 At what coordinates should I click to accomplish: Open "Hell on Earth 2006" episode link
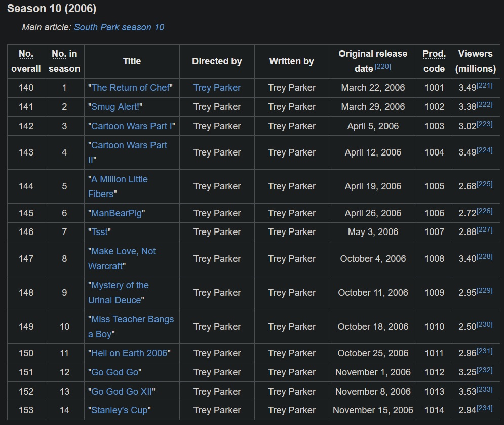click(130, 353)
